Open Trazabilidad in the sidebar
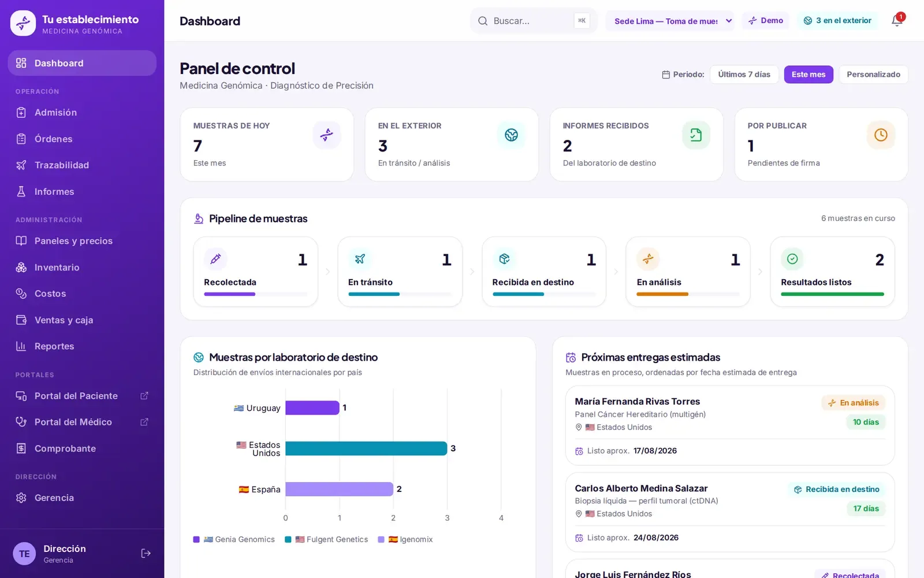This screenshot has height=578, width=924. click(82, 165)
